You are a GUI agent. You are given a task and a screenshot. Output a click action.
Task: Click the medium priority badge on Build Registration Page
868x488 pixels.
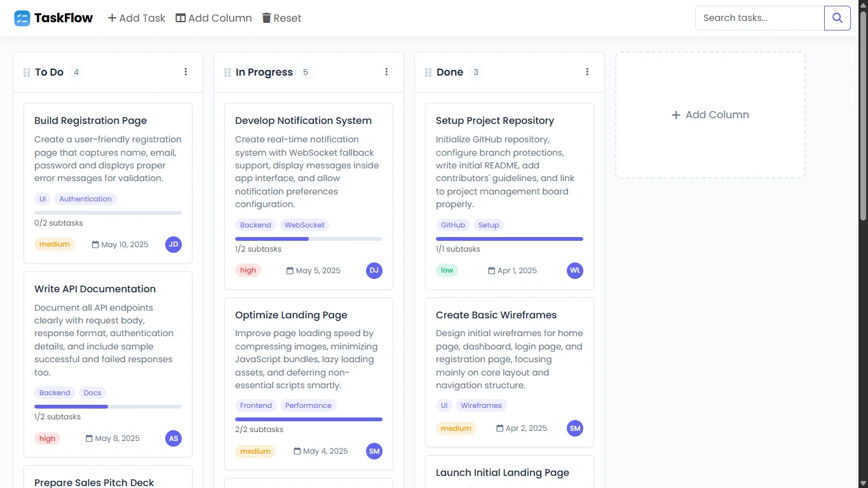[x=55, y=244]
